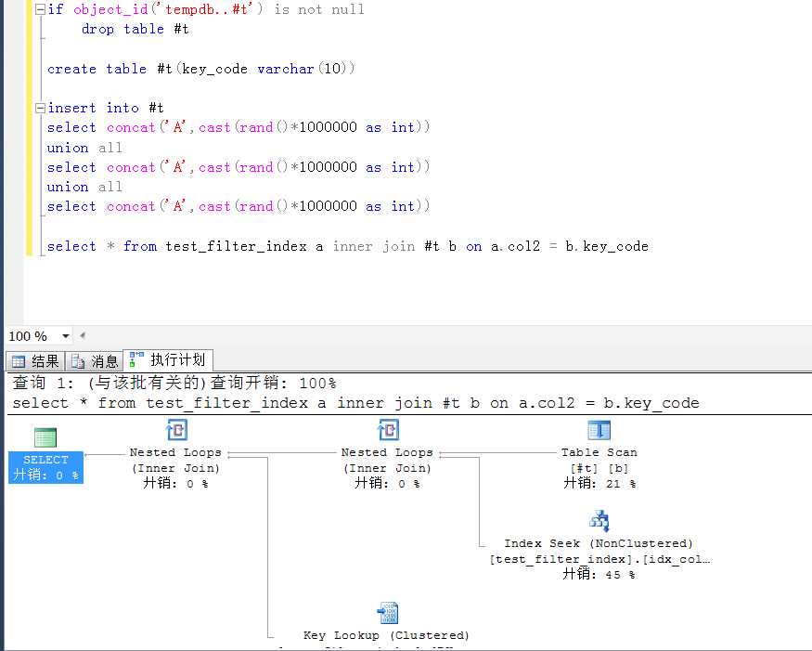Click the 'insert into #t' code line
Screen dimensions: 812x651
point(105,108)
